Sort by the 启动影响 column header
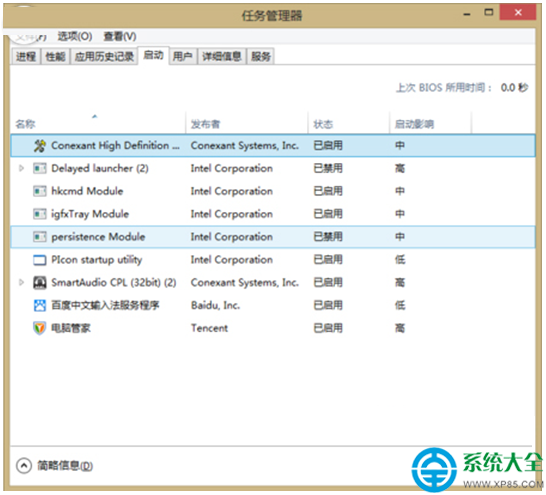The height and width of the screenshot is (495, 546). pos(430,123)
